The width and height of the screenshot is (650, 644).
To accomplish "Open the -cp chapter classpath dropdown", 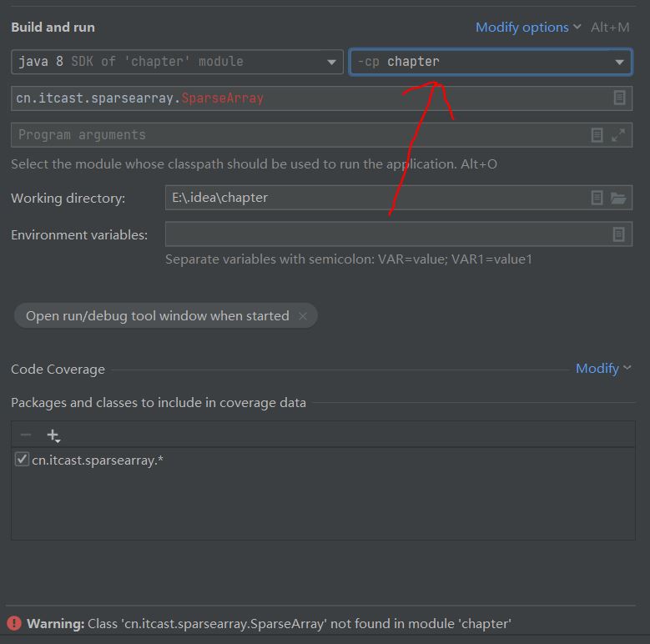I will point(491,62).
